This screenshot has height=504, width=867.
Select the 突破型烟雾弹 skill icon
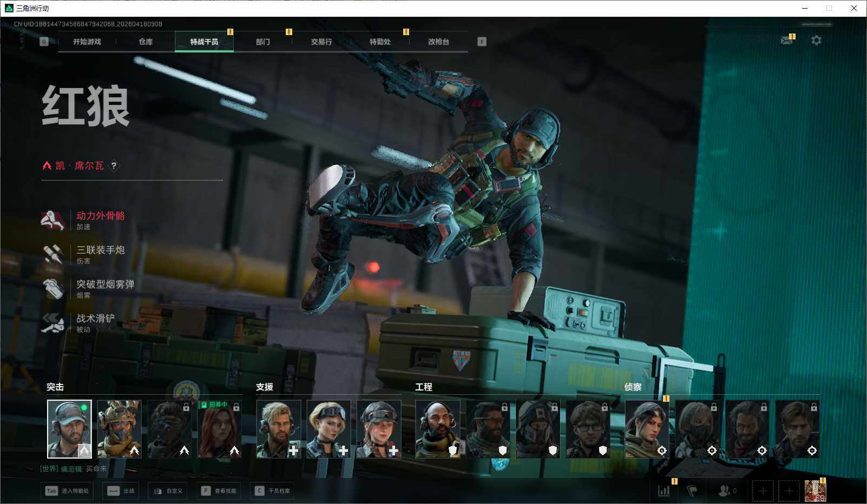click(x=52, y=288)
